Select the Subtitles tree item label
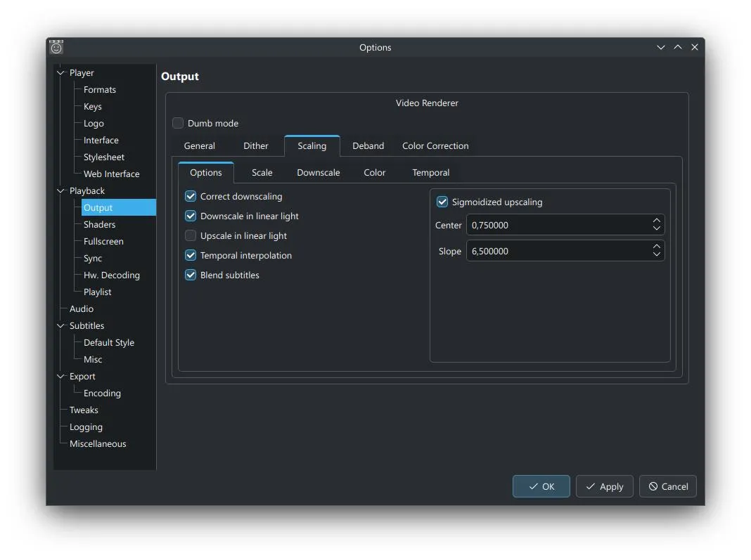This screenshot has width=751, height=560. point(86,325)
